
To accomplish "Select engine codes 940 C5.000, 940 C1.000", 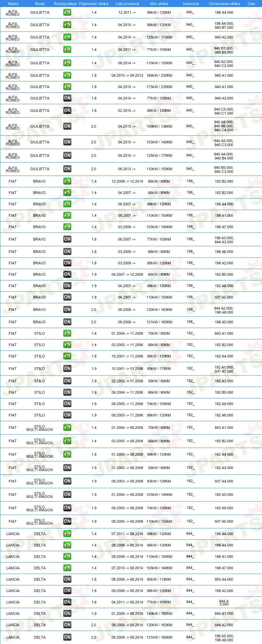I will coord(224,111).
